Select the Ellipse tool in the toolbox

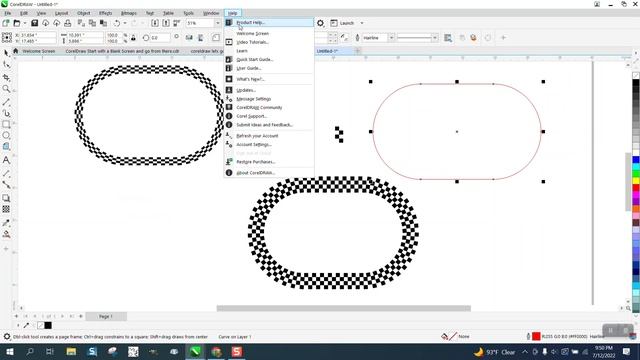(x=6, y=135)
